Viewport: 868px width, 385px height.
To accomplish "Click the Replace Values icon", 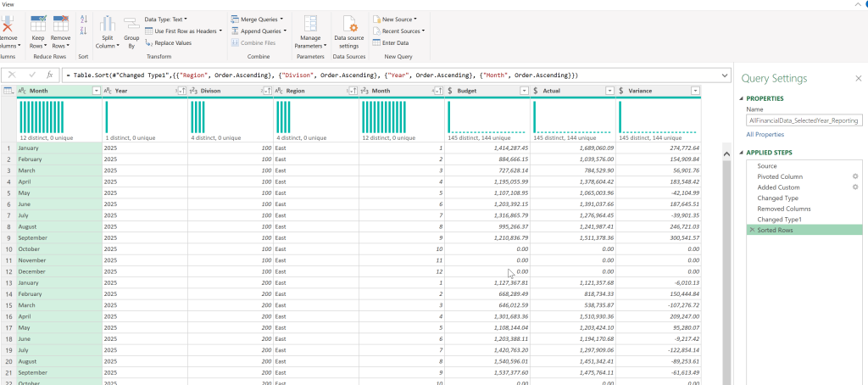I will tap(148, 42).
